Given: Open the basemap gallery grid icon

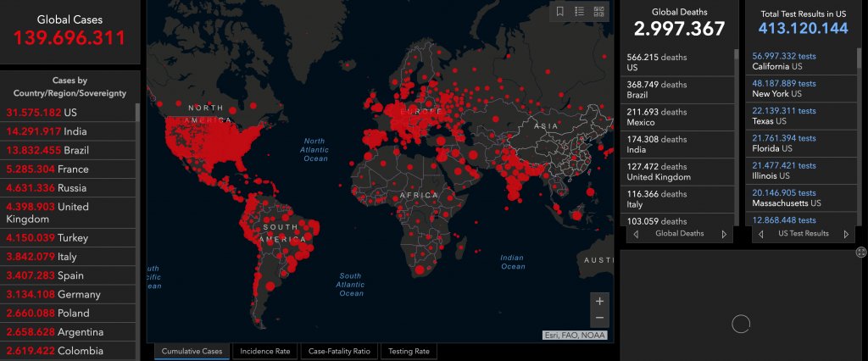Looking at the screenshot, I should click(599, 11).
